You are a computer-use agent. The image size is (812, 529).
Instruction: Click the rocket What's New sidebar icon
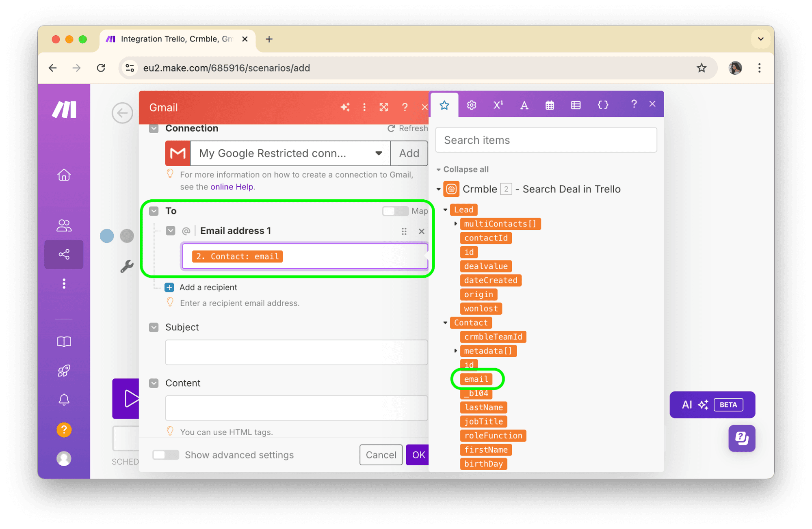[64, 371]
